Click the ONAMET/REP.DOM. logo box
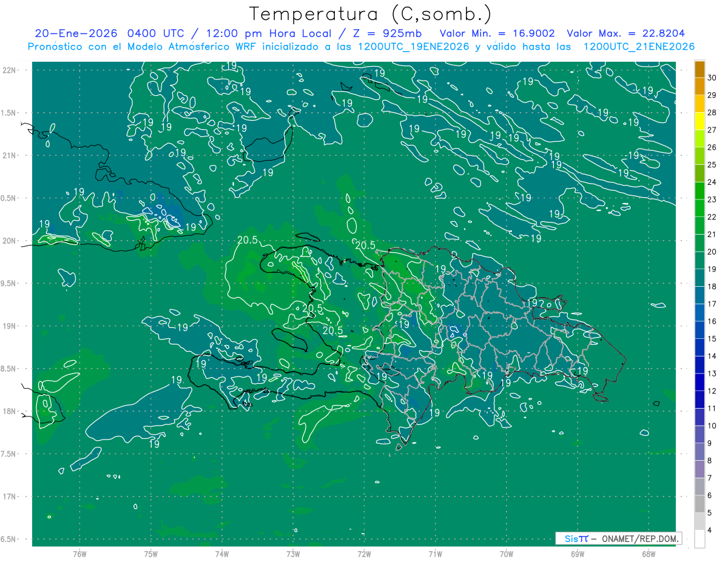This screenshot has height=562, width=728. 618,538
